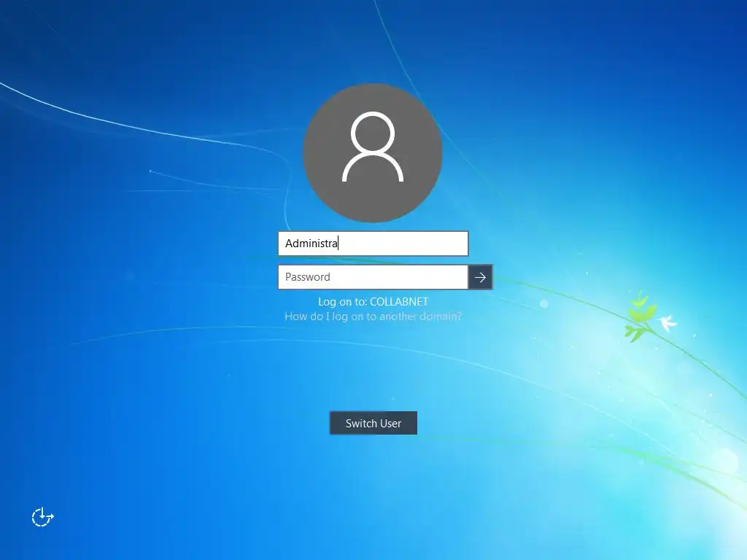Select the 'Log on to: COLLABNET' text
The height and width of the screenshot is (560, 747).
point(373,302)
